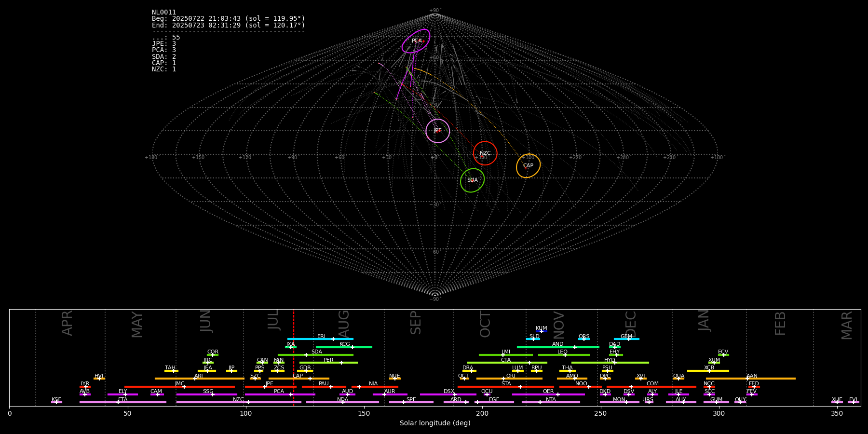Click the ARI orange shower bar

(x=199, y=379)
